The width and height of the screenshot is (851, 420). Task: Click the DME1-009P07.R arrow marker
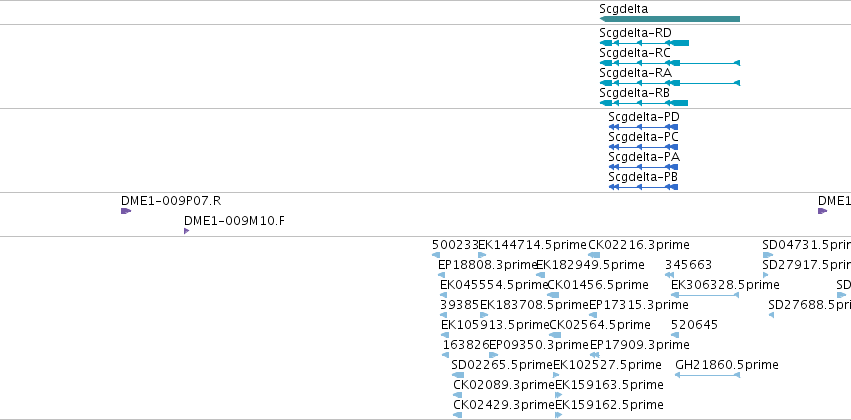pos(126,211)
